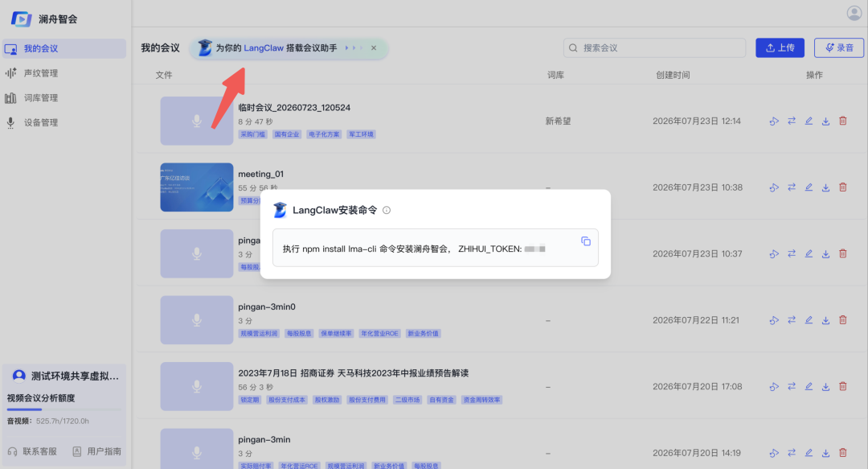Re-run analysis for the 招商证券 天马科技 meeting
The height and width of the screenshot is (469, 868).
click(774, 386)
